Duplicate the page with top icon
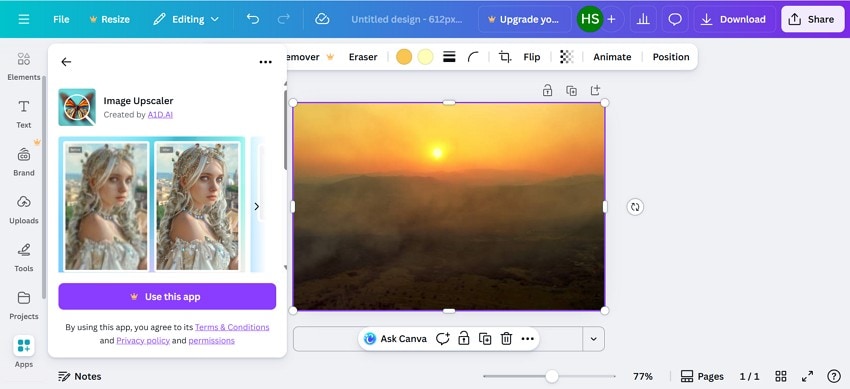Screen dimensions: 850x389 [571, 90]
